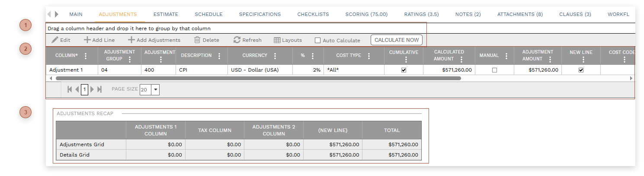
Task: Open the Page Size dropdown
Action: click(x=156, y=90)
